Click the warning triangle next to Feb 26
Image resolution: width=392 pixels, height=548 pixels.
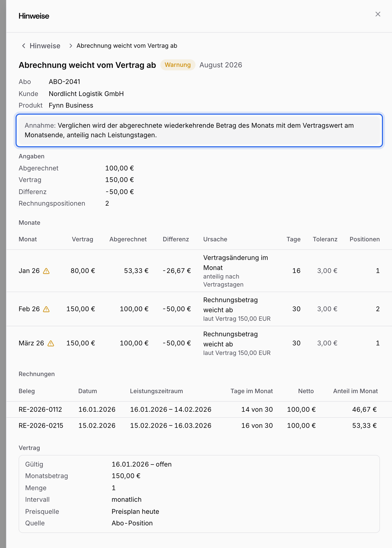46,309
